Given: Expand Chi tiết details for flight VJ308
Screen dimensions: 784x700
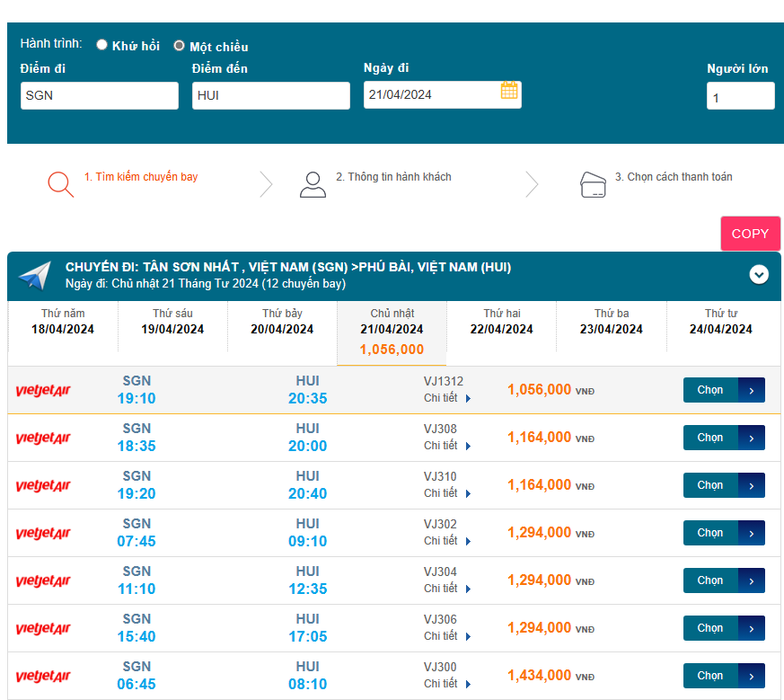Looking at the screenshot, I should pos(447,446).
